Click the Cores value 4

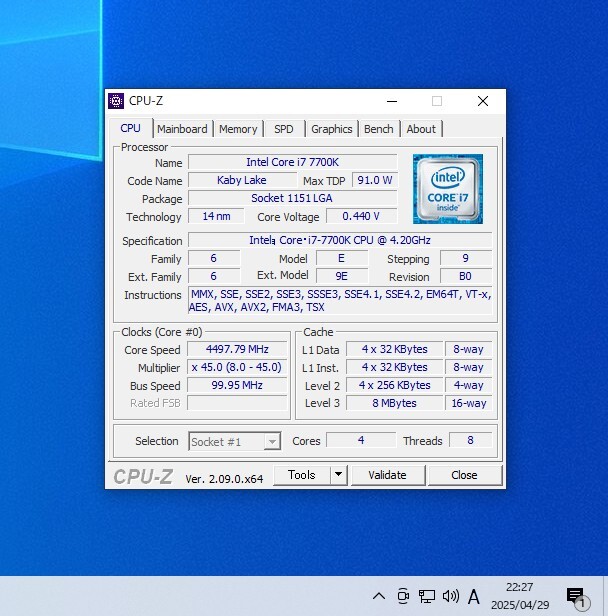(x=361, y=440)
